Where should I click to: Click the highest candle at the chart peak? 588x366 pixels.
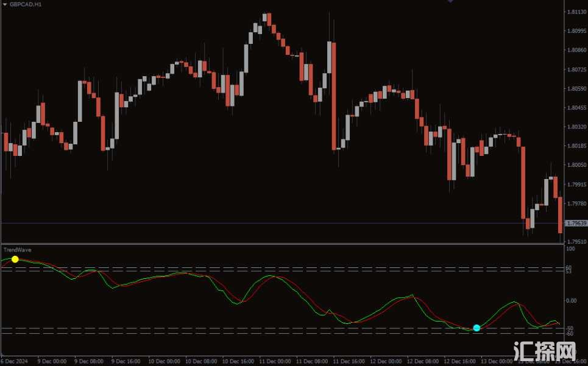(x=267, y=18)
